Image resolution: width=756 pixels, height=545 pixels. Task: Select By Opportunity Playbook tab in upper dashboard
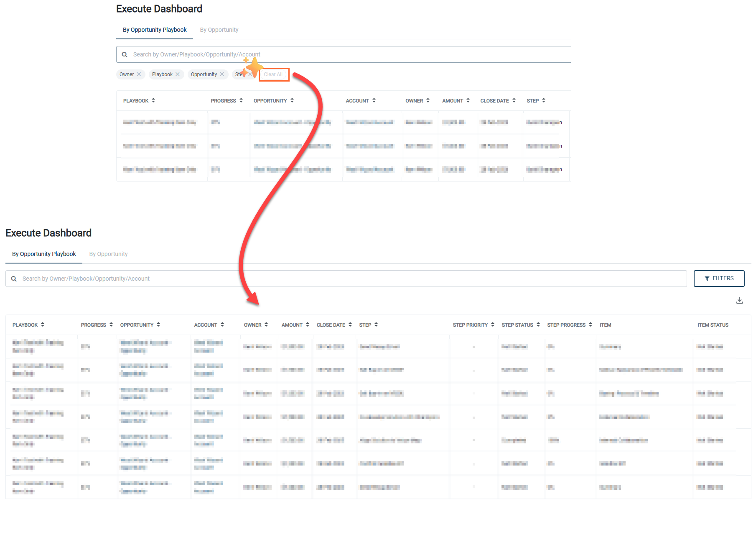(x=155, y=30)
